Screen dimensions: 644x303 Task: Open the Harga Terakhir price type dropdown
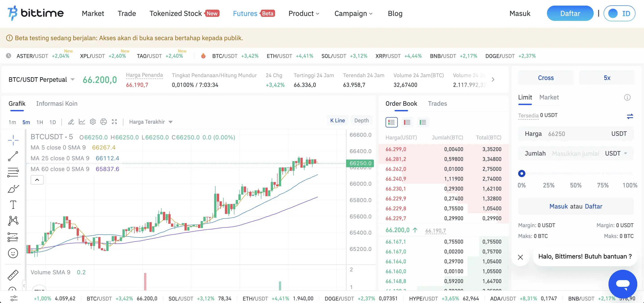(x=151, y=122)
